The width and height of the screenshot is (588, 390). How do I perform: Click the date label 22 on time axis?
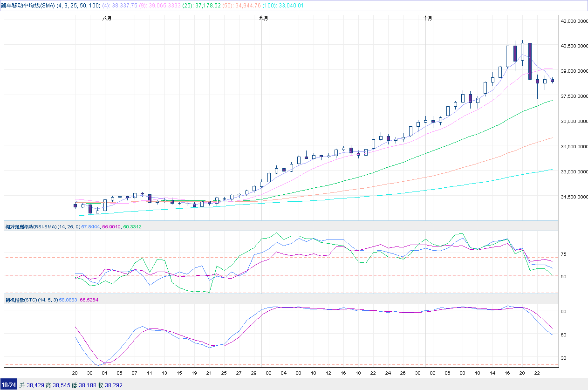coord(537,373)
